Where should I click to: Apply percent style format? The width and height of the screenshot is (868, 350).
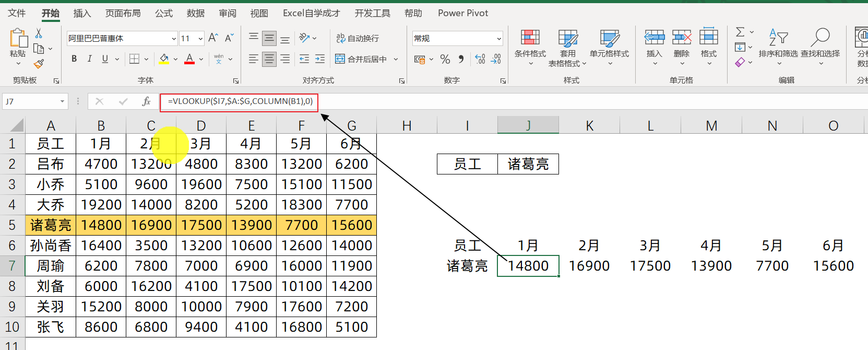[445, 59]
